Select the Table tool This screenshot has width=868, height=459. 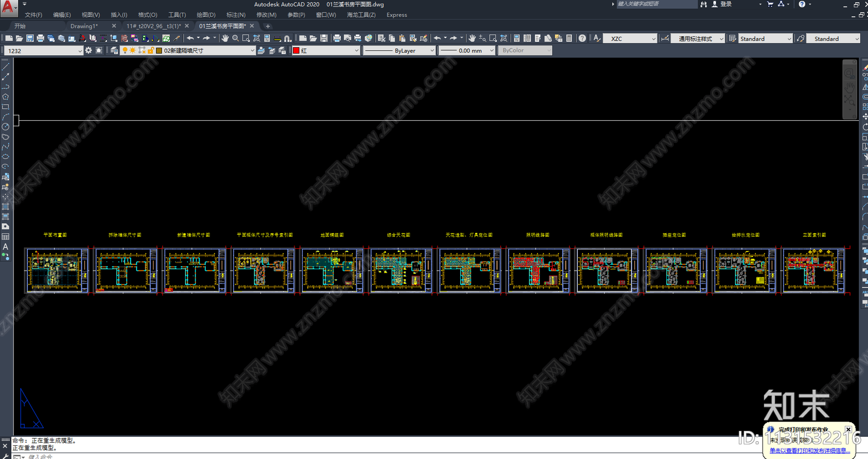coord(5,237)
